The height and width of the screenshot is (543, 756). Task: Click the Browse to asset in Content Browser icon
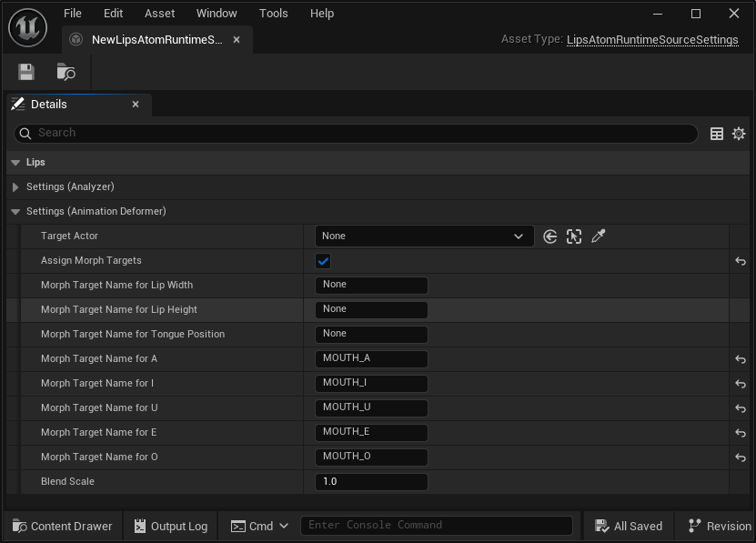tap(66, 72)
